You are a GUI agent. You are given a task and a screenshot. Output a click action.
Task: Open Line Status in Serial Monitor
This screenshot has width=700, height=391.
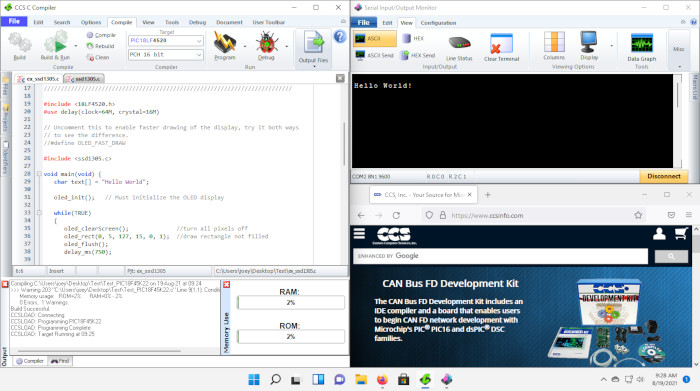point(459,49)
